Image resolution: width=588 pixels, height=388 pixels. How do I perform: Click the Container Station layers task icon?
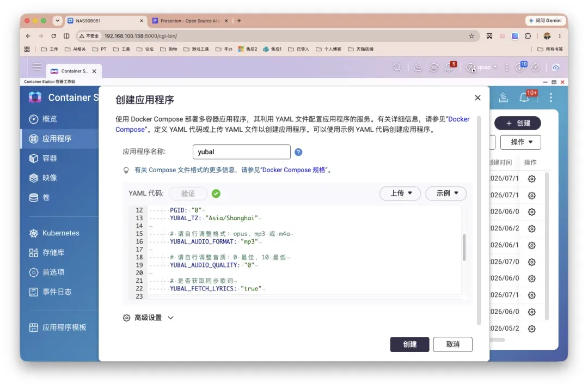click(x=503, y=98)
